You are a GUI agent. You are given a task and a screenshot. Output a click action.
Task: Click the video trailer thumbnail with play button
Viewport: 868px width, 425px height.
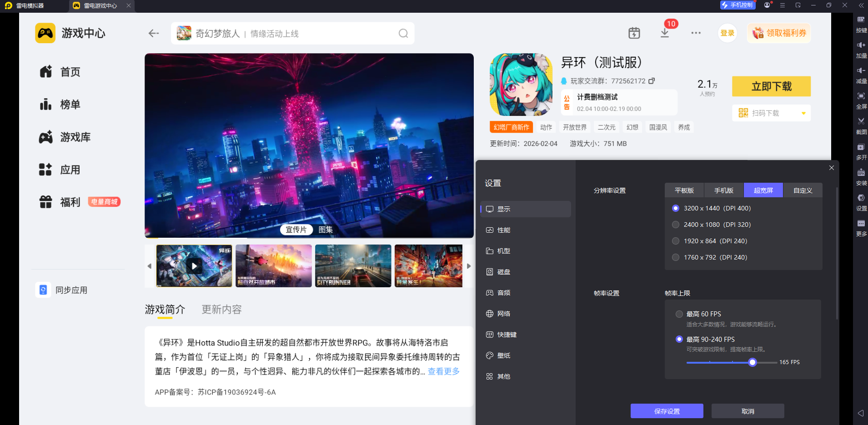coord(194,266)
